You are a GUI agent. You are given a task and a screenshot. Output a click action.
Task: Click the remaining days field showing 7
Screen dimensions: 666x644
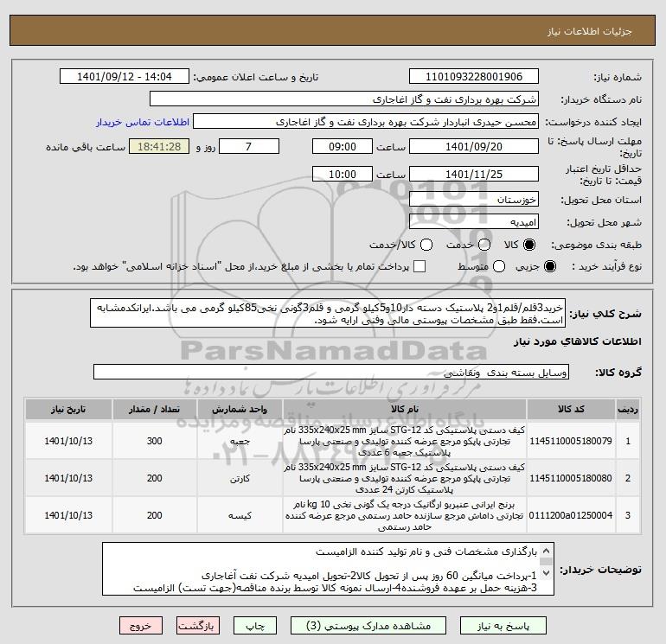click(x=249, y=146)
